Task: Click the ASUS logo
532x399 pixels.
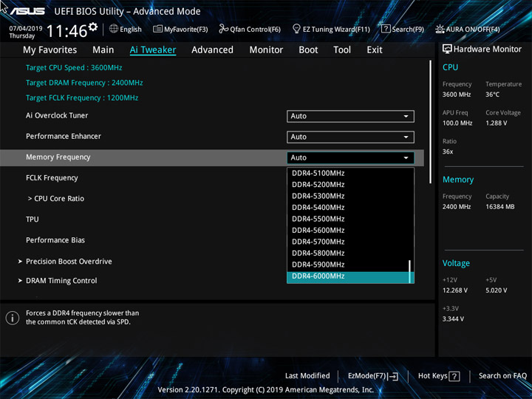Action: [x=27, y=11]
